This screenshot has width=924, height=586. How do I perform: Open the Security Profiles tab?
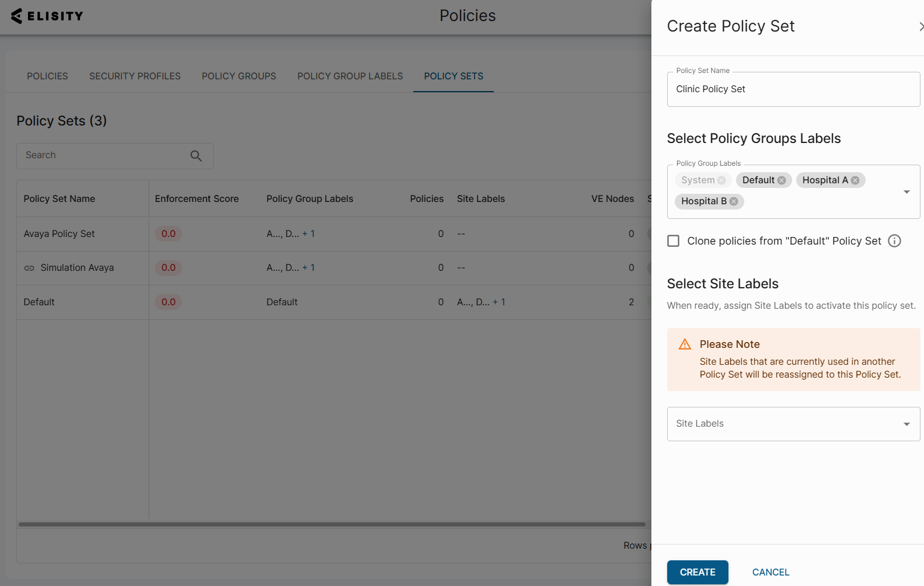(x=135, y=76)
